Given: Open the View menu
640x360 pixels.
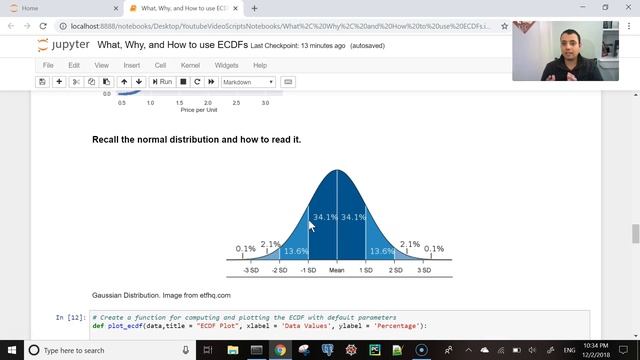Looking at the screenshot, I should coord(102,65).
